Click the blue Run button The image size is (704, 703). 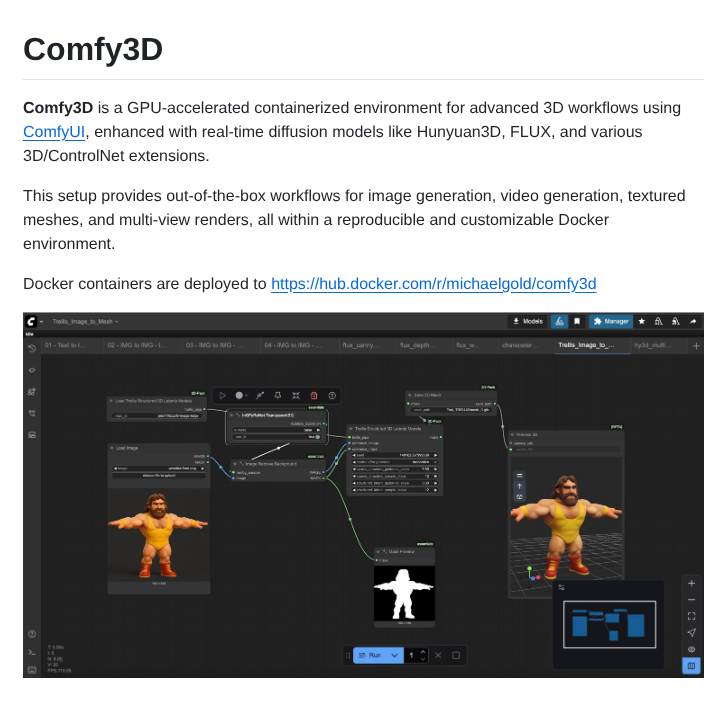370,655
